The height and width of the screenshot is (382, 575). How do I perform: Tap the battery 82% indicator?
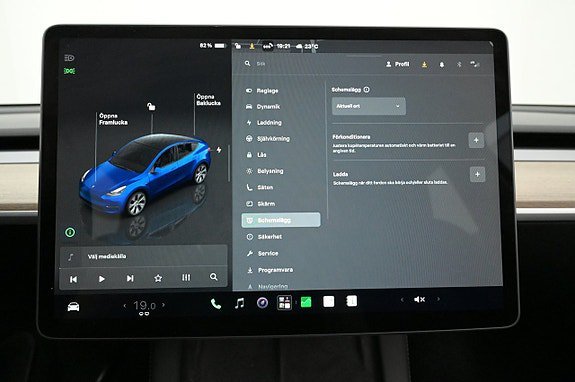[213, 46]
